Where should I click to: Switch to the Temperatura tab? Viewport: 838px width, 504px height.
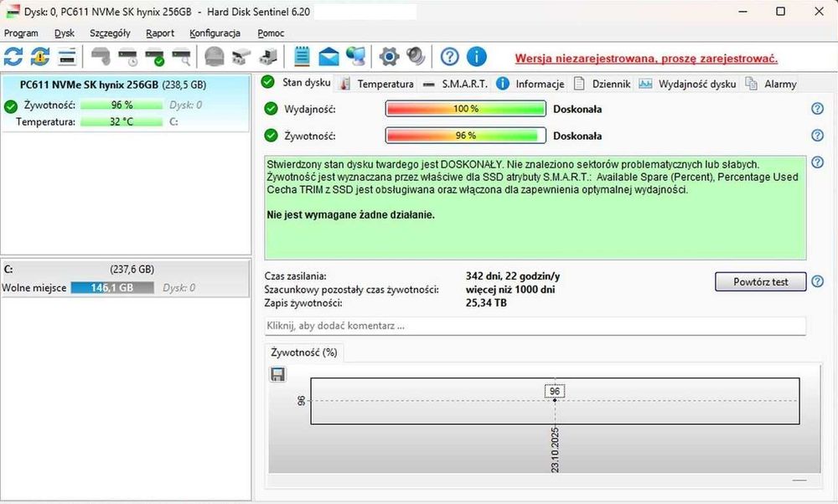377,84
